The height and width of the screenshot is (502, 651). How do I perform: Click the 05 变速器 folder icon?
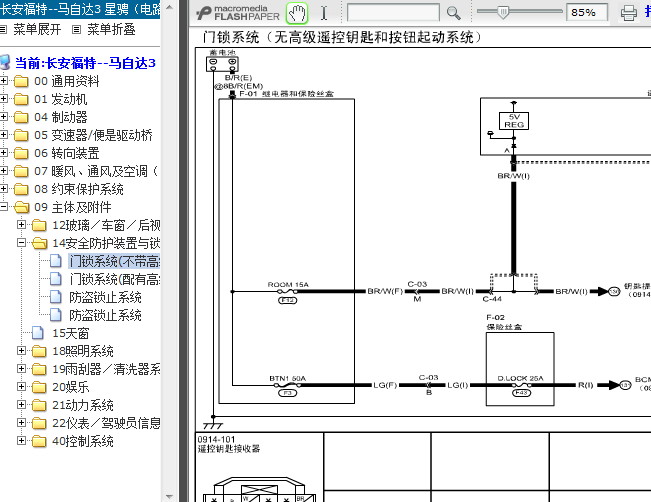click(21, 135)
